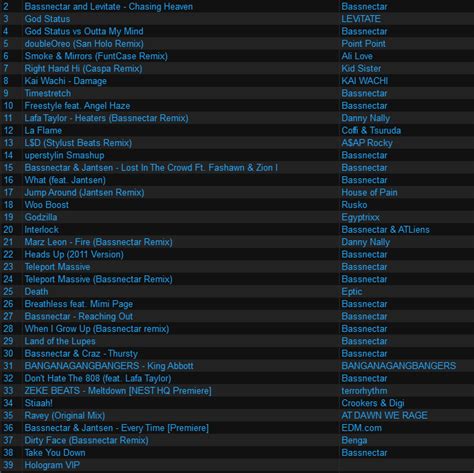Select 'L$D (Stylust Beats Remix)'
Image resolution: width=474 pixels, height=473 pixels.
point(78,143)
